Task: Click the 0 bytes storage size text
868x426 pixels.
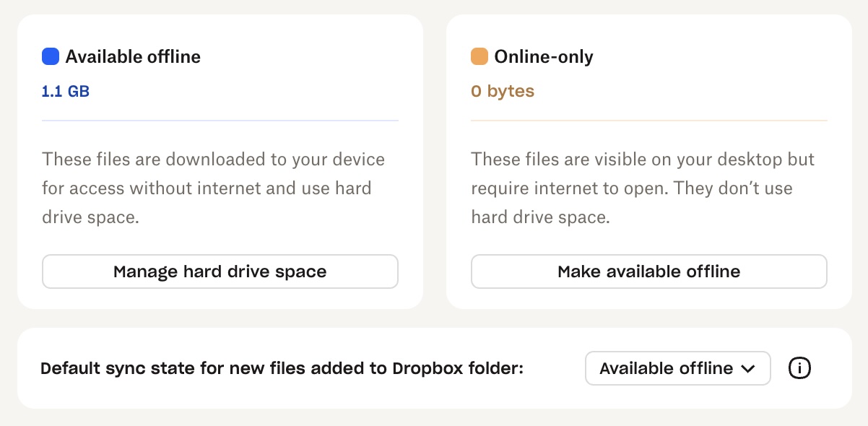Action: click(x=502, y=92)
